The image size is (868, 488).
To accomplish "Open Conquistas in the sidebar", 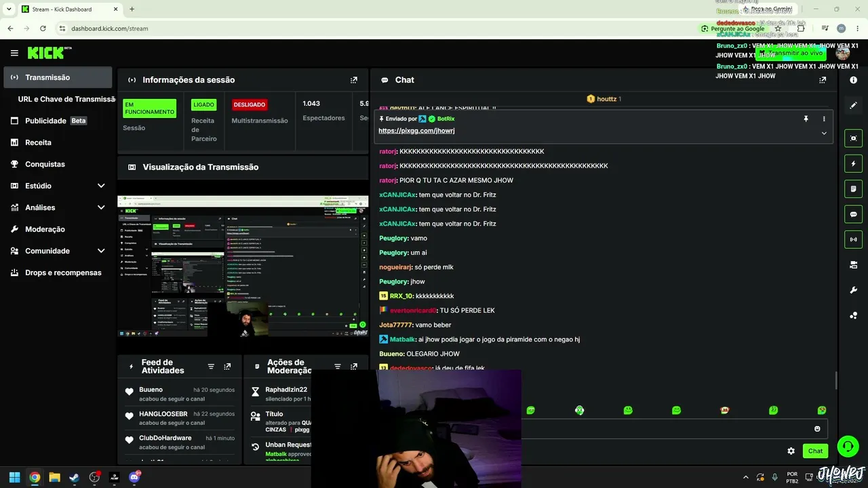I will pos(58,164).
